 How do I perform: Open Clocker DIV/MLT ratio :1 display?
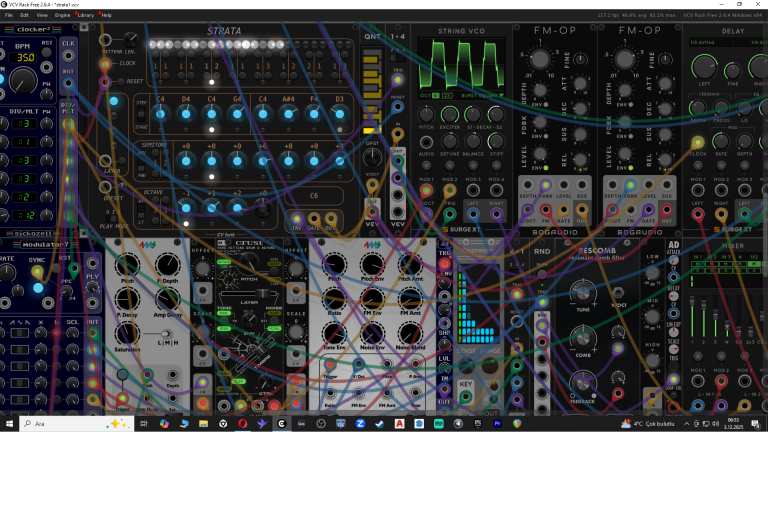coord(24,142)
